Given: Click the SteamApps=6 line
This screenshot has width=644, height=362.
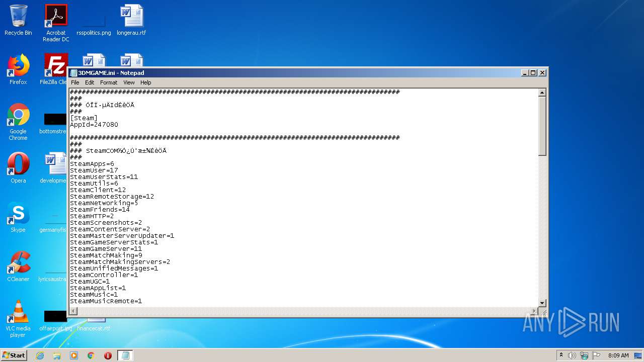Looking at the screenshot, I should (x=92, y=164).
